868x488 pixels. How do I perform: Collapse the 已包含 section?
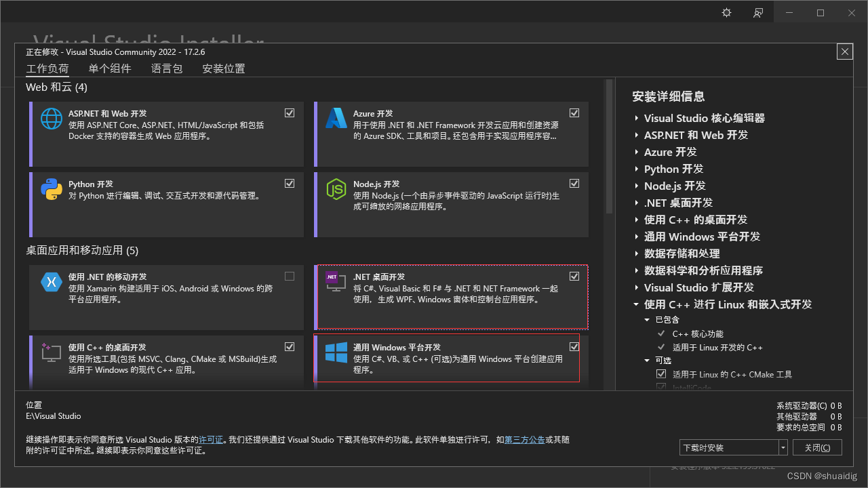coord(648,320)
